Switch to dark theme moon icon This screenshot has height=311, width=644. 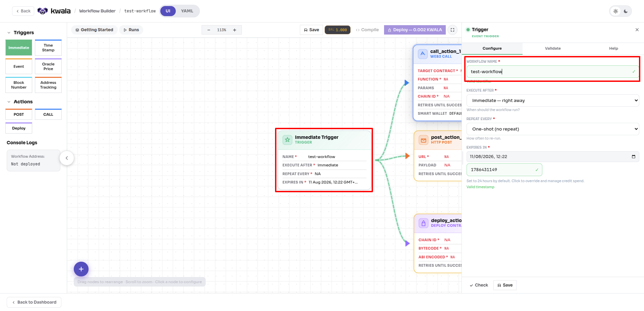[626, 11]
